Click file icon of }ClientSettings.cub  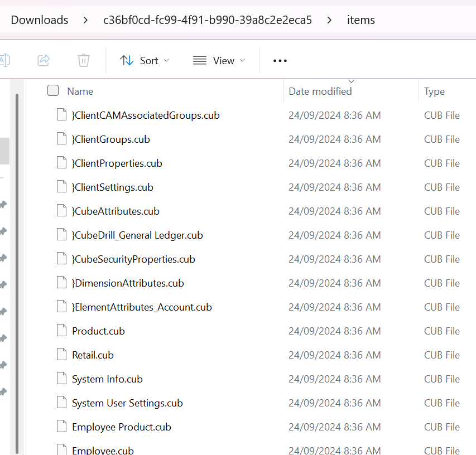point(61,187)
